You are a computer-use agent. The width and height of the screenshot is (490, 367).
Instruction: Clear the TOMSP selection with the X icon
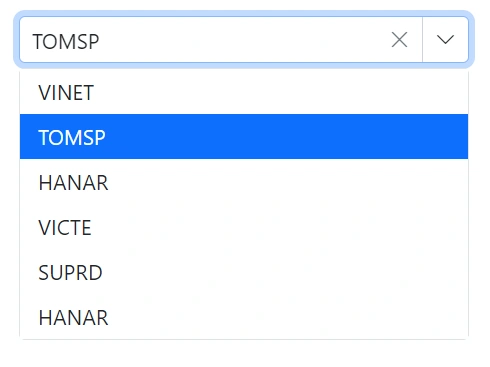click(399, 40)
